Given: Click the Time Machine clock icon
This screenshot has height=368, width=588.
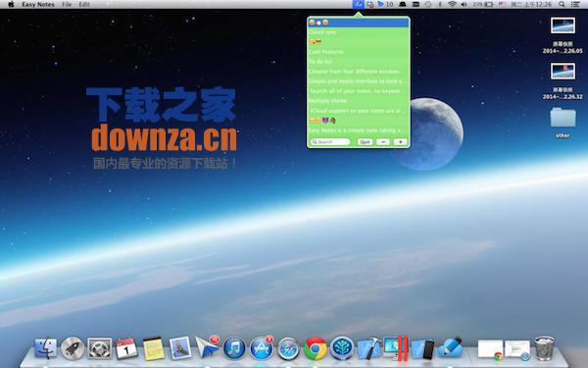Looking at the screenshot, I should pos(428,5).
